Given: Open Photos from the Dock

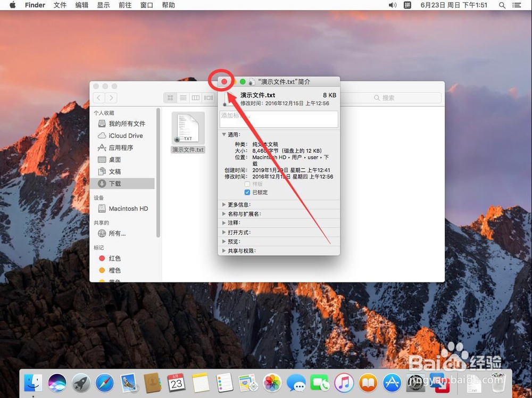Looking at the screenshot, I should pyautogui.click(x=272, y=383).
